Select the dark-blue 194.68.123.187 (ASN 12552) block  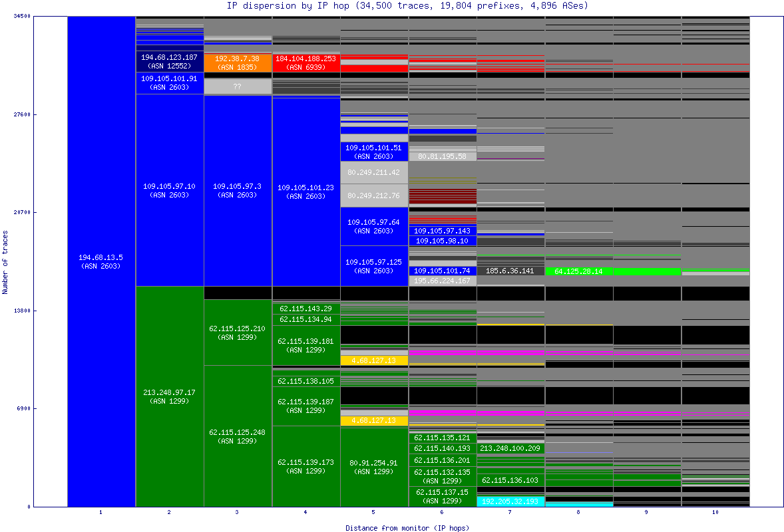[168, 63]
